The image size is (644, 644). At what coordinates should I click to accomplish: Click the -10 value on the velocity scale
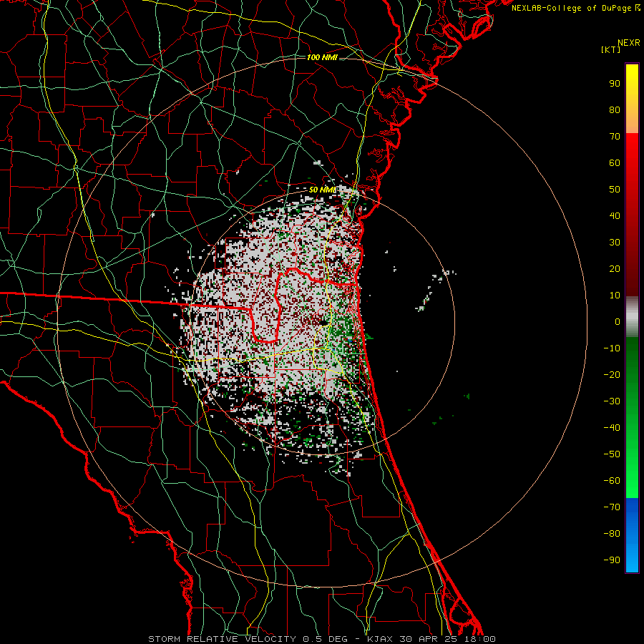click(x=612, y=348)
